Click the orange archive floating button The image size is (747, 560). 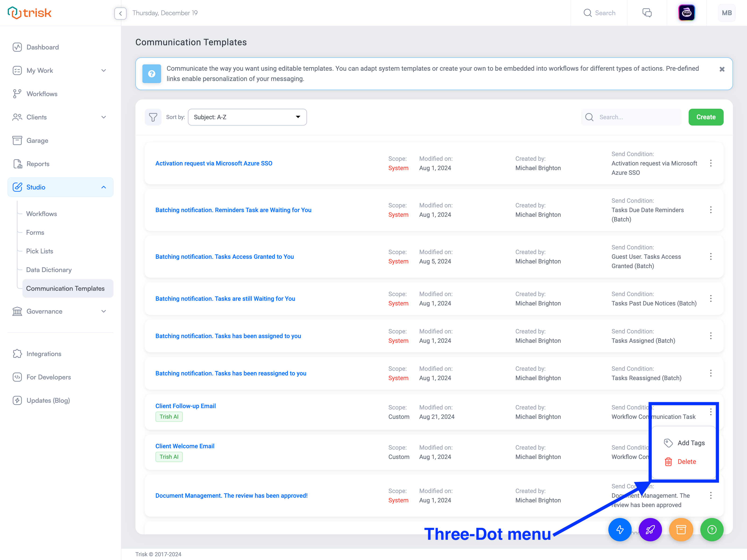pyautogui.click(x=681, y=530)
